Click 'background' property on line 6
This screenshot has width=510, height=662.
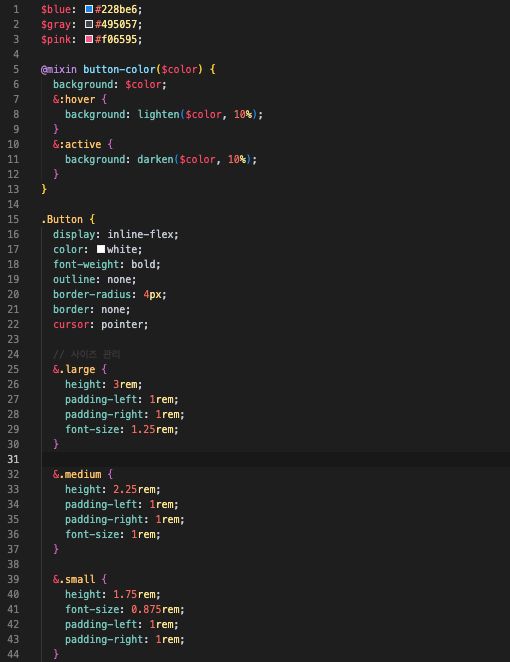pyautogui.click(x=83, y=84)
